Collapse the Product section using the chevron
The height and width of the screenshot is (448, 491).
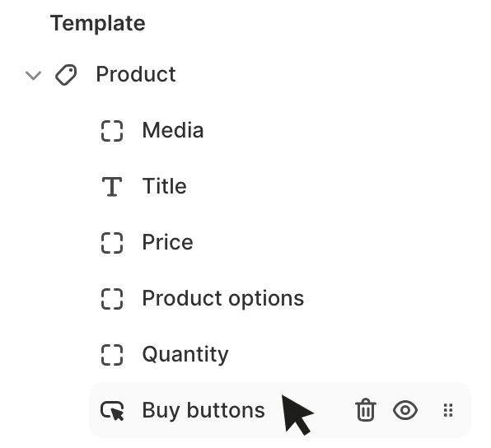[x=33, y=75]
